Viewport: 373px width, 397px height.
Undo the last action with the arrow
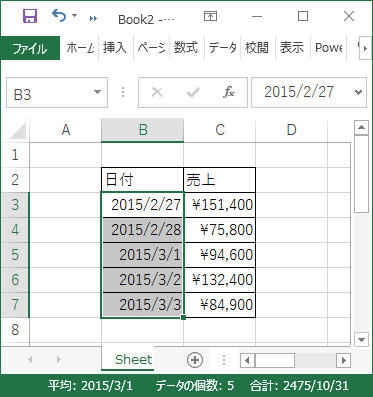point(59,15)
